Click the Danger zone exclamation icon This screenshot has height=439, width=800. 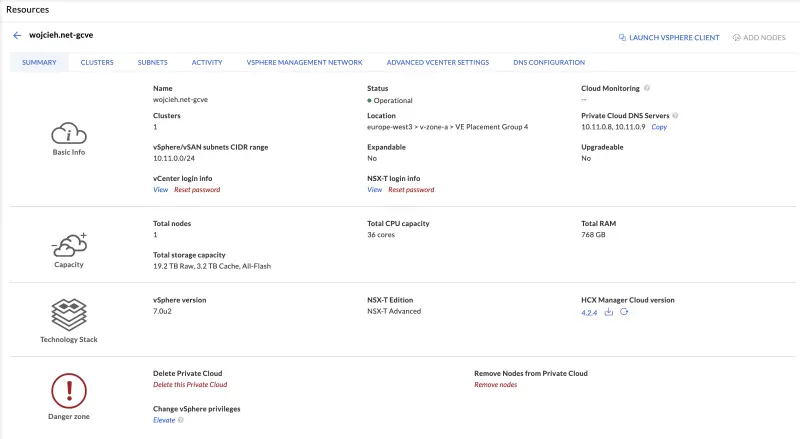point(69,391)
